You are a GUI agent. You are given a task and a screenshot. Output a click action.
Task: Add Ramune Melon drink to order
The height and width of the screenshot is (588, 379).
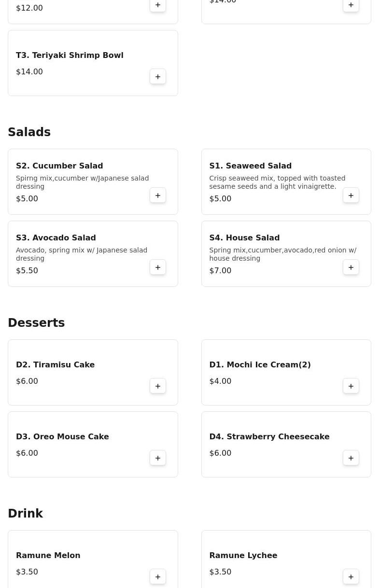[x=158, y=577]
